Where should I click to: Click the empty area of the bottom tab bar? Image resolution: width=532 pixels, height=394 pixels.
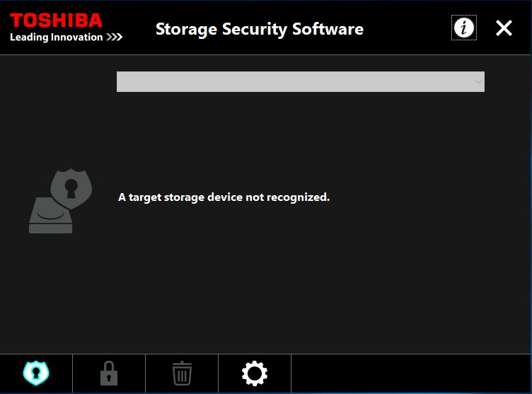tap(410, 373)
